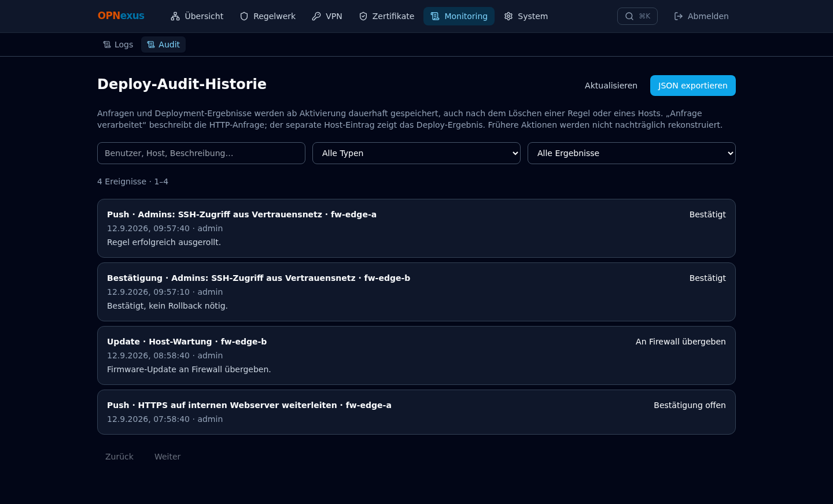This screenshot has width=833, height=504.
Task: Click the search magnifier icon
Action: click(x=629, y=16)
